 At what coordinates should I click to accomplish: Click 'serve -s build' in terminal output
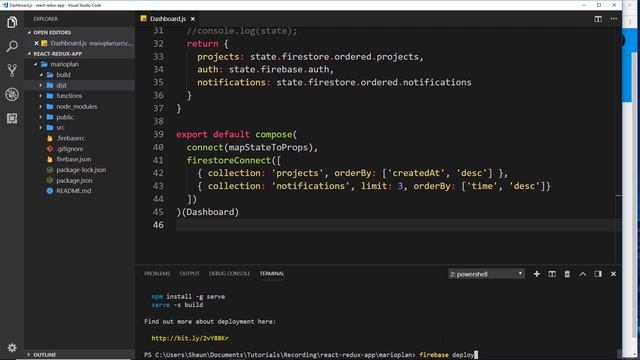pos(177,305)
